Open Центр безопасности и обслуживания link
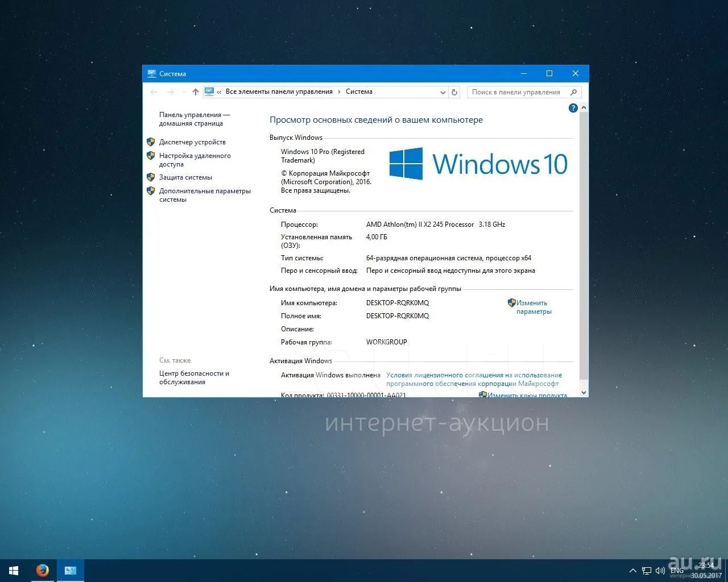 click(x=194, y=377)
